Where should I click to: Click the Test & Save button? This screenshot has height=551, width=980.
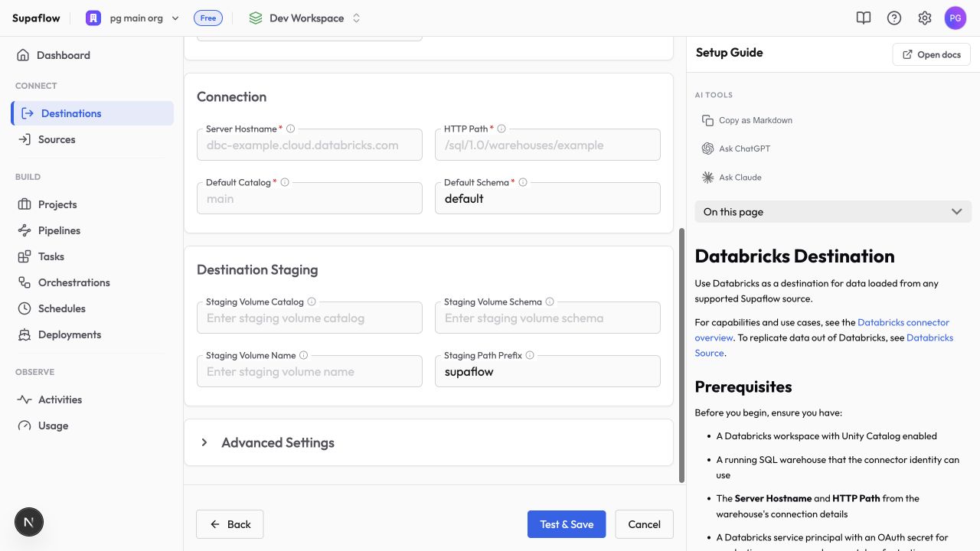click(x=567, y=524)
